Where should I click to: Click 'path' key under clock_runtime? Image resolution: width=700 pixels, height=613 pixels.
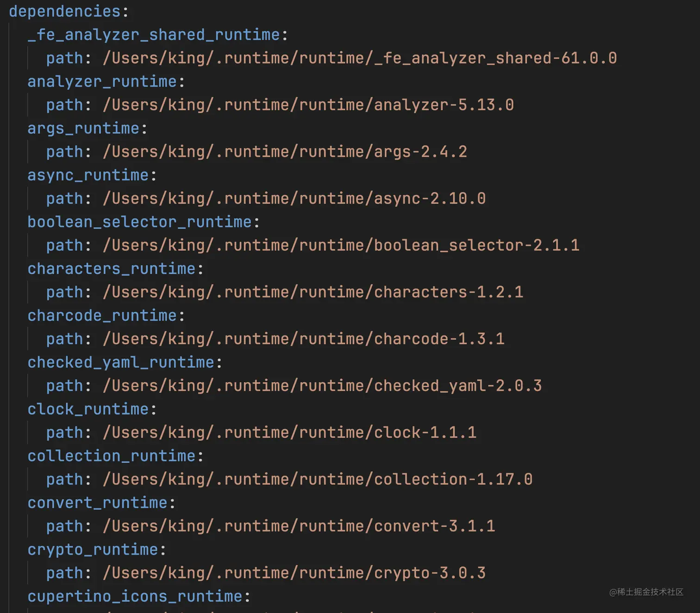pos(65,433)
